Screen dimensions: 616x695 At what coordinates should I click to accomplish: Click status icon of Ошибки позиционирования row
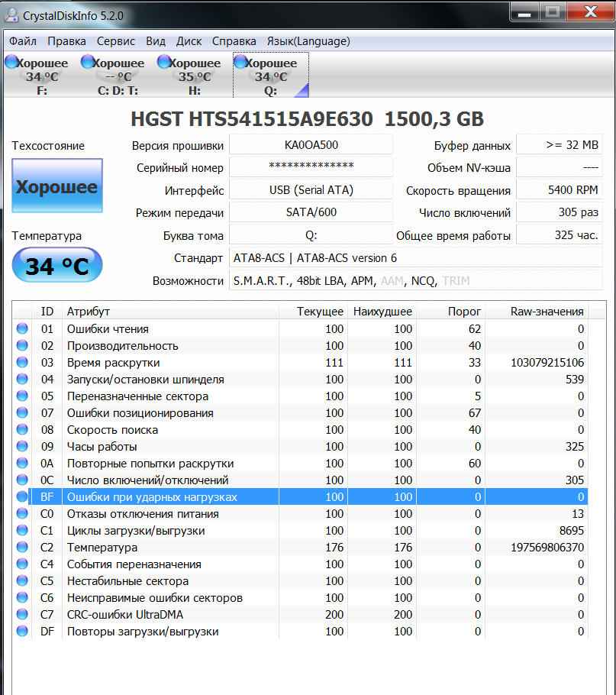coord(22,412)
